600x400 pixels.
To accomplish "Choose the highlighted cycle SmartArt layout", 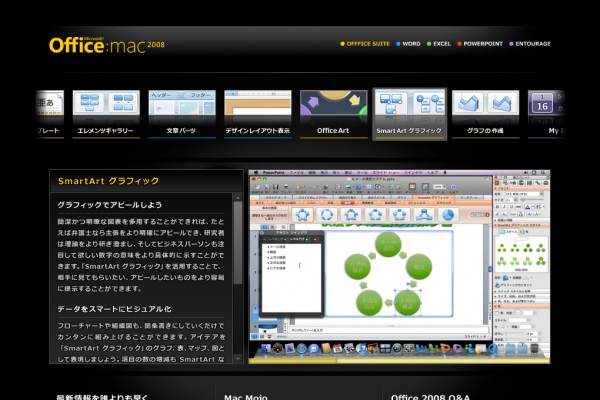I will pyautogui.click(x=302, y=215).
